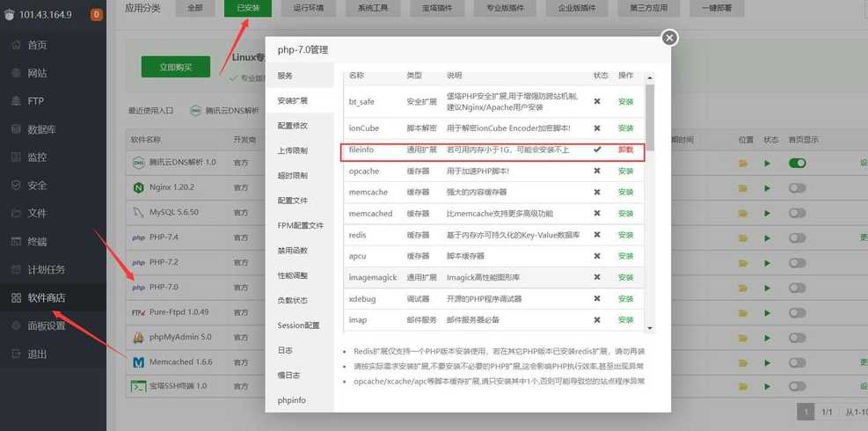Click the green play status icon for MySQL 5.6.50
This screenshot has height=431, width=868.
pyautogui.click(x=767, y=213)
